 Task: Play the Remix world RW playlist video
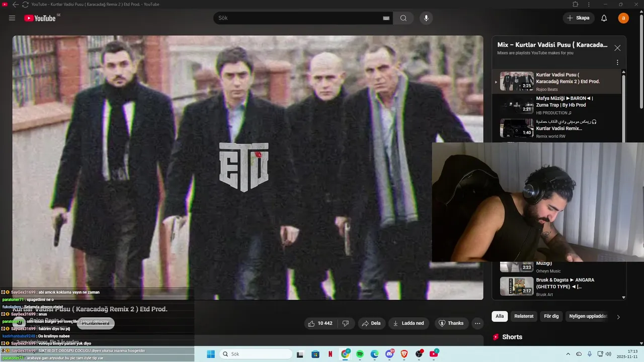(x=557, y=128)
